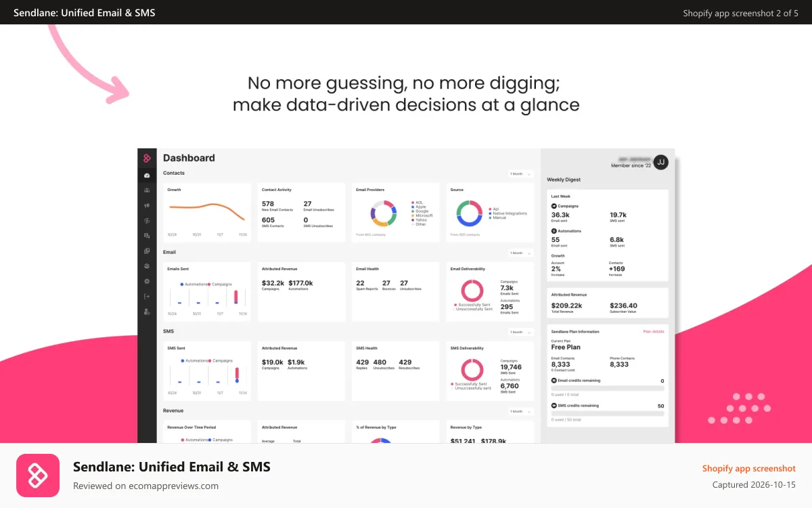This screenshot has width=812, height=508.
Task: Click the Native Integrations legend entry
Action: (x=507, y=213)
